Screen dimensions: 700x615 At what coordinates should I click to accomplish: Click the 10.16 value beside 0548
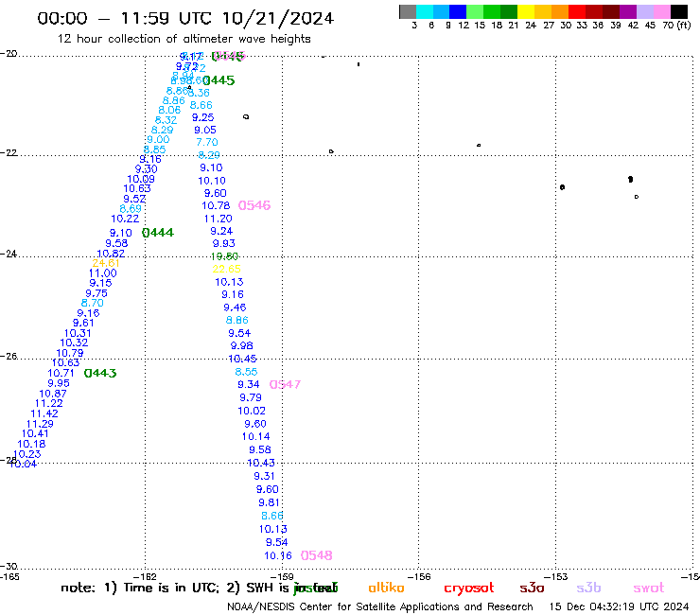278,555
